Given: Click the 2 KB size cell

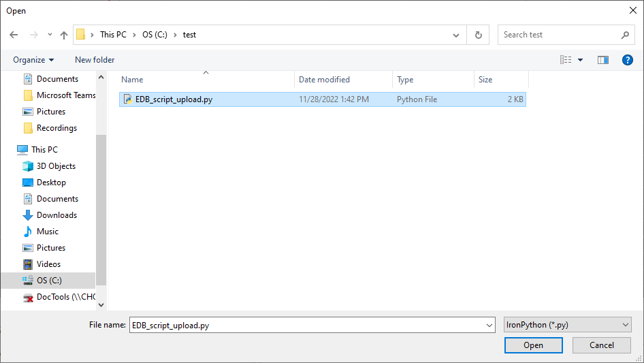Looking at the screenshot, I should click(515, 99).
